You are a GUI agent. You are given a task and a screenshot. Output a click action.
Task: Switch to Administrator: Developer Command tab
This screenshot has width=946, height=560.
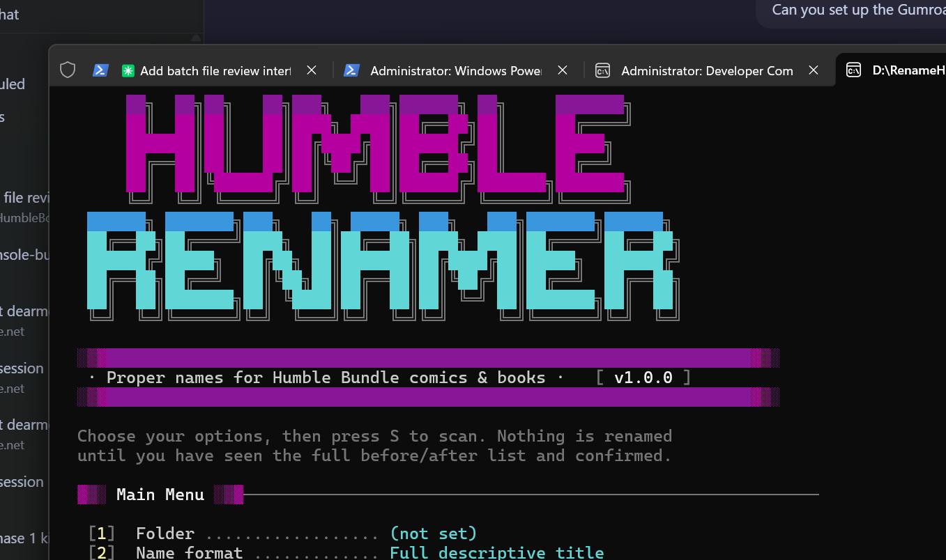[707, 70]
